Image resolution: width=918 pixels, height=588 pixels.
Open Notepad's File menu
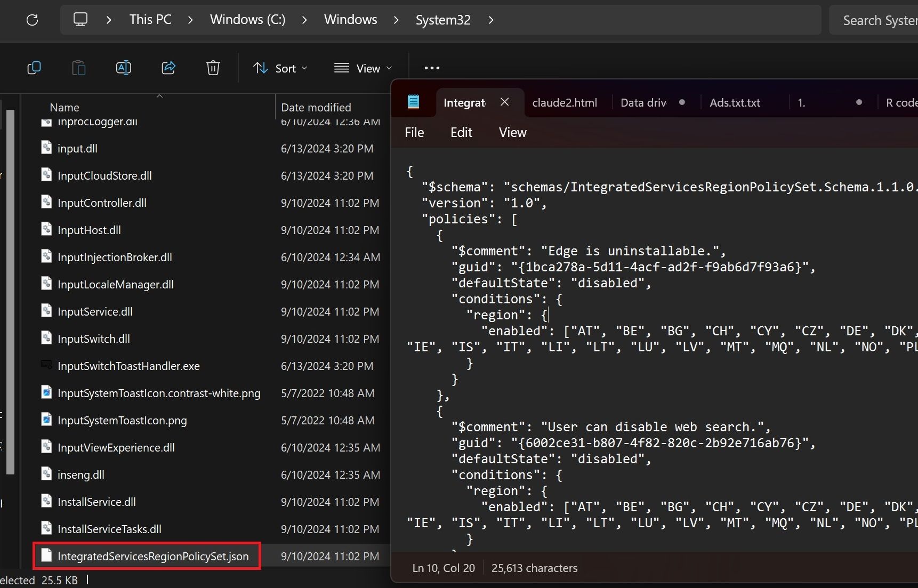[x=414, y=133]
